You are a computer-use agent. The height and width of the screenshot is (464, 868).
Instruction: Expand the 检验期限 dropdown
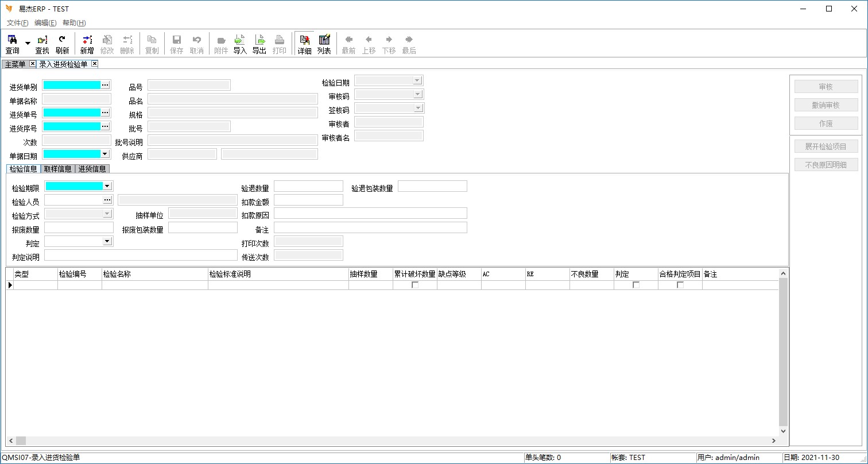click(x=107, y=186)
